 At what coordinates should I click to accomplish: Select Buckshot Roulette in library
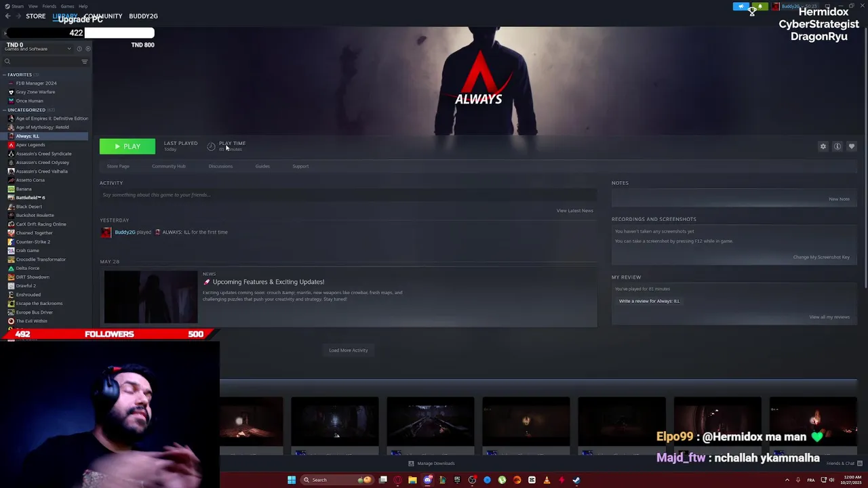coord(35,216)
